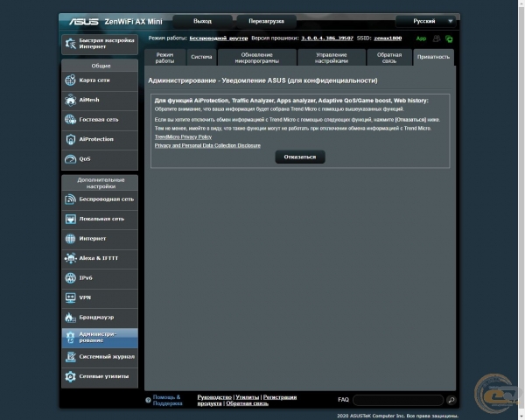525x420 pixels.
Task: Switch to the Система tab
Action: (x=201, y=57)
